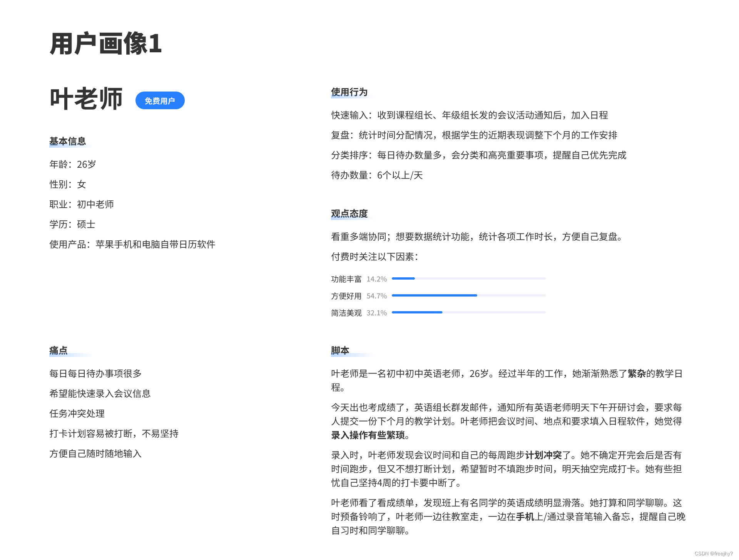The width and height of the screenshot is (739, 560).
Task: Click the 用户画像1 page title
Action: (x=106, y=43)
